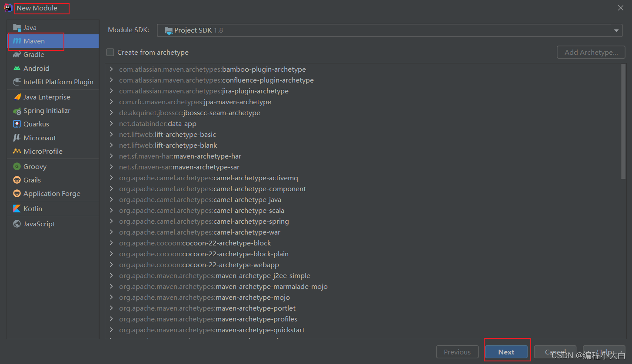Choose the Kotlin icon
The width and height of the screenshot is (632, 364).
pos(17,208)
